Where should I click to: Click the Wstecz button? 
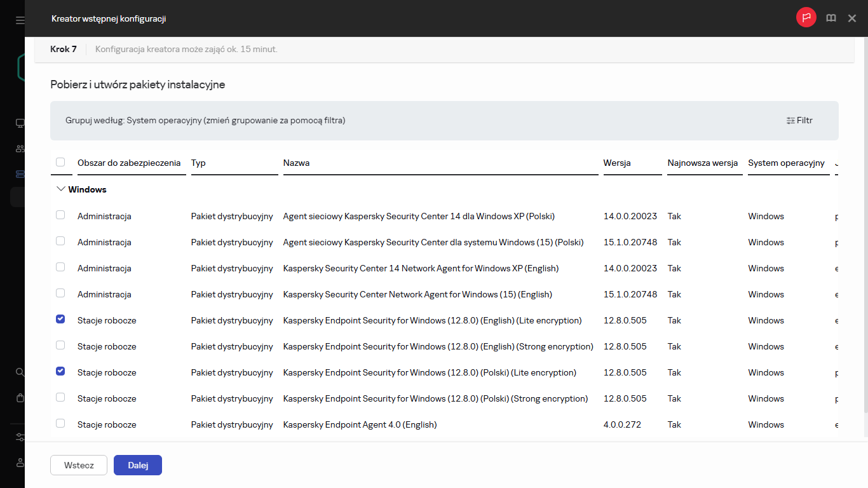[x=79, y=465]
